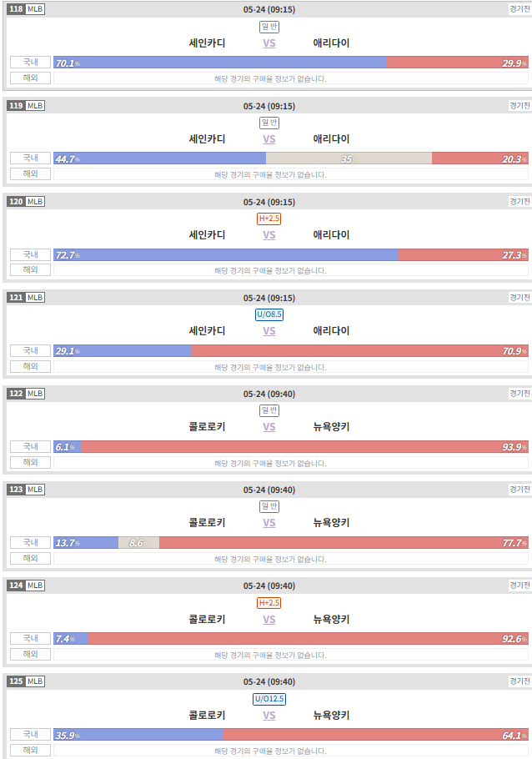532x759 pixels.
Task: Click the 세인카디 team name in match 121
Action: pos(207,330)
